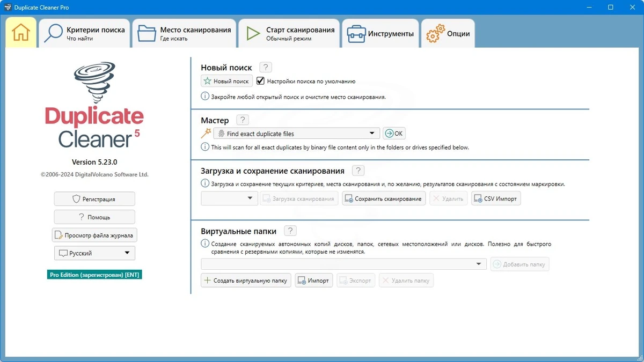
Task: Open the Home tab house icon
Action: tap(21, 33)
